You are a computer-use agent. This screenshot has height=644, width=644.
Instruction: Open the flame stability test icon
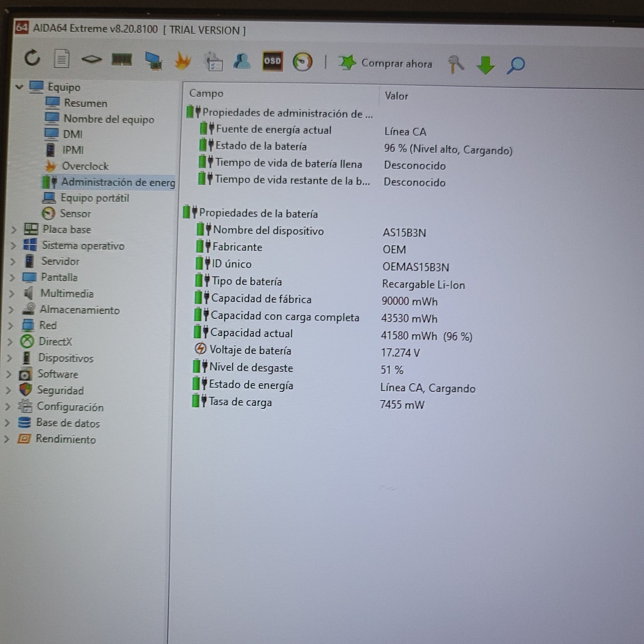(183, 61)
